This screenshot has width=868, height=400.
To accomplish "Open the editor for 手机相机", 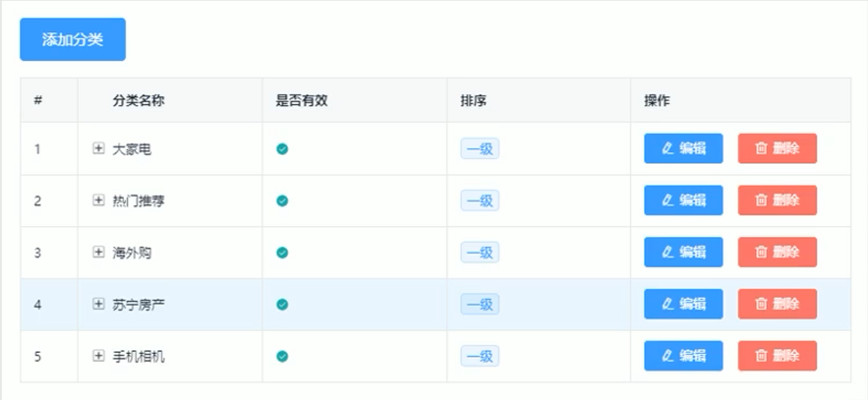I will [683, 356].
